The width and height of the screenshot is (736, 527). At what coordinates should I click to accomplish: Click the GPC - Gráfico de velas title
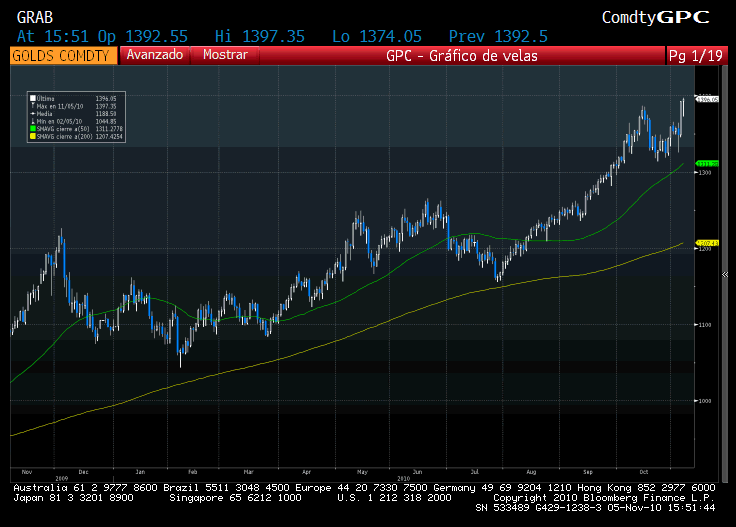point(461,55)
